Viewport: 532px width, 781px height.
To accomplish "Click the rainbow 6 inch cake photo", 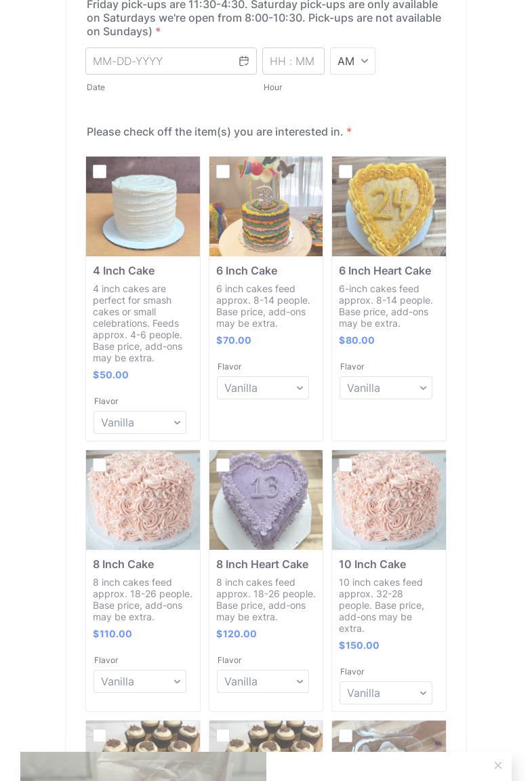I will tap(266, 207).
